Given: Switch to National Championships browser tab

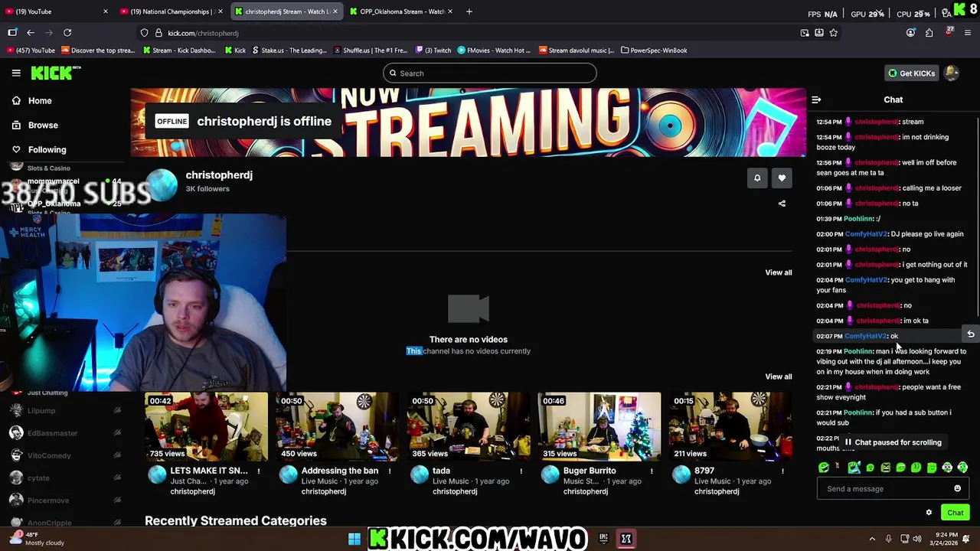Looking at the screenshot, I should (170, 11).
